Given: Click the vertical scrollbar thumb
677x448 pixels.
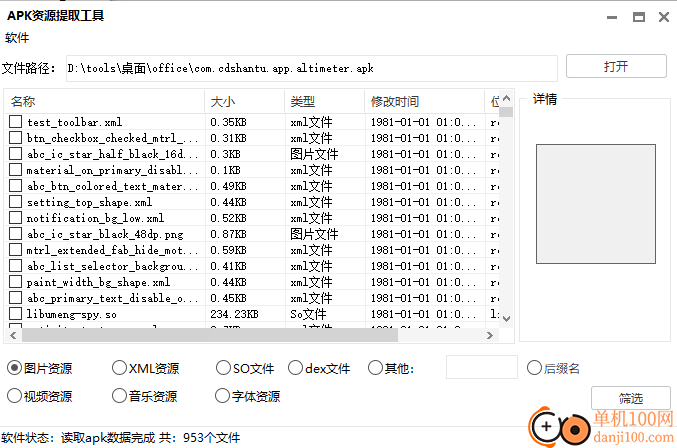Looking at the screenshot, I should (506, 112).
